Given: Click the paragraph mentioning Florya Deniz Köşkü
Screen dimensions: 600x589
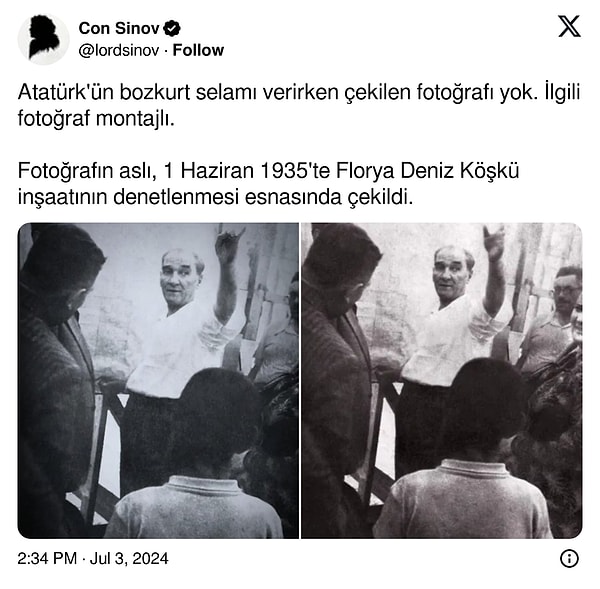Looking at the screenshot, I should click(x=268, y=184).
